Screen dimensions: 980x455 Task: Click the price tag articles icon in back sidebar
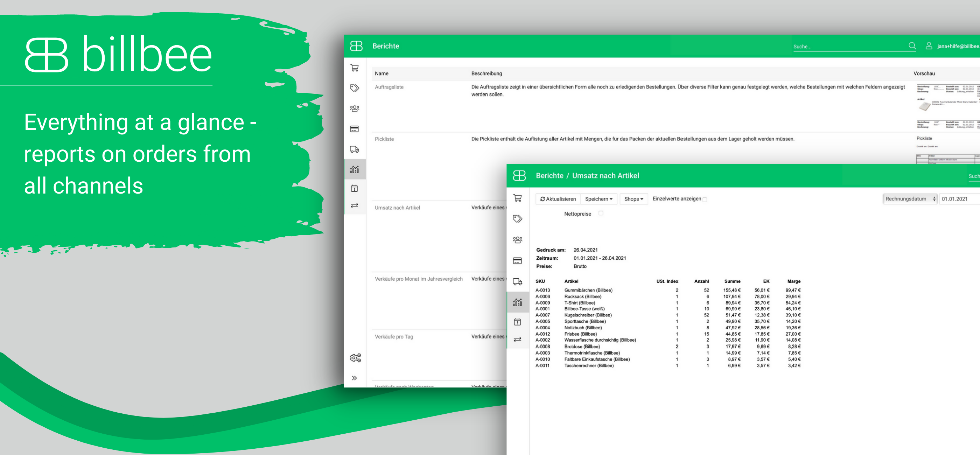(354, 88)
